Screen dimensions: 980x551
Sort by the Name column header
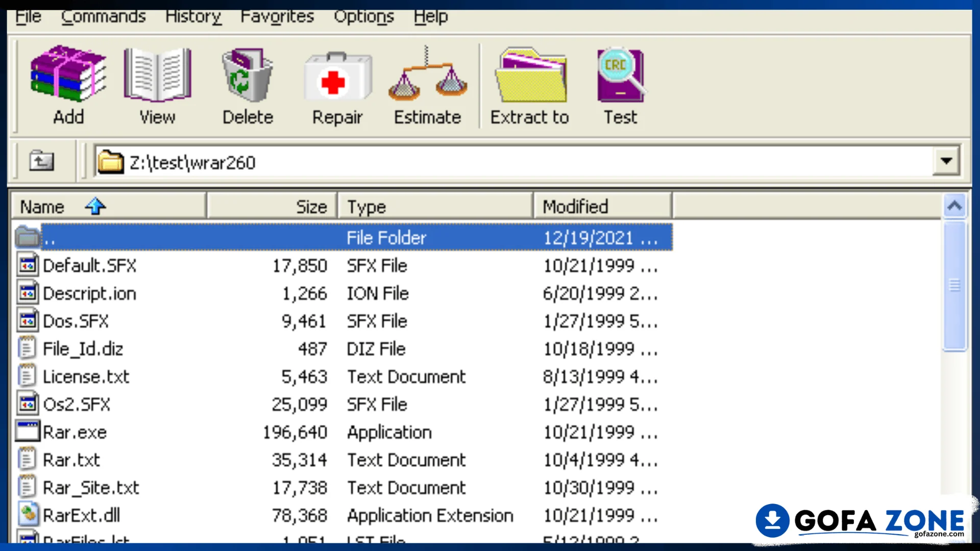pos(109,206)
